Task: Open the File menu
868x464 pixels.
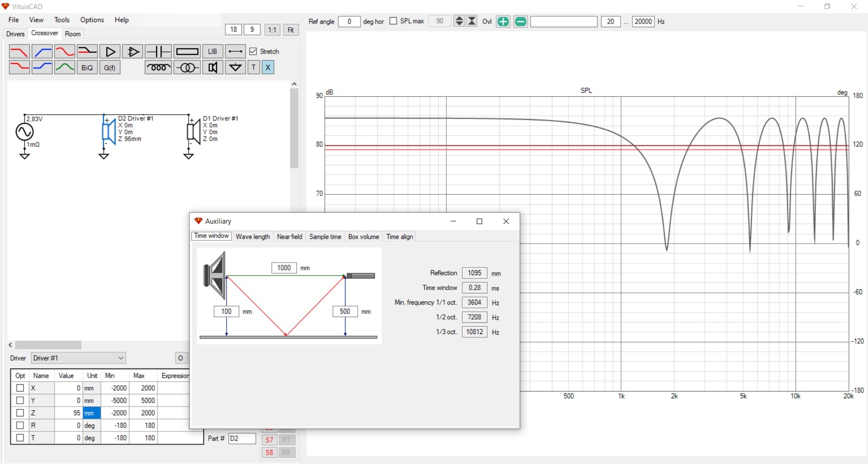Action: 14,20
